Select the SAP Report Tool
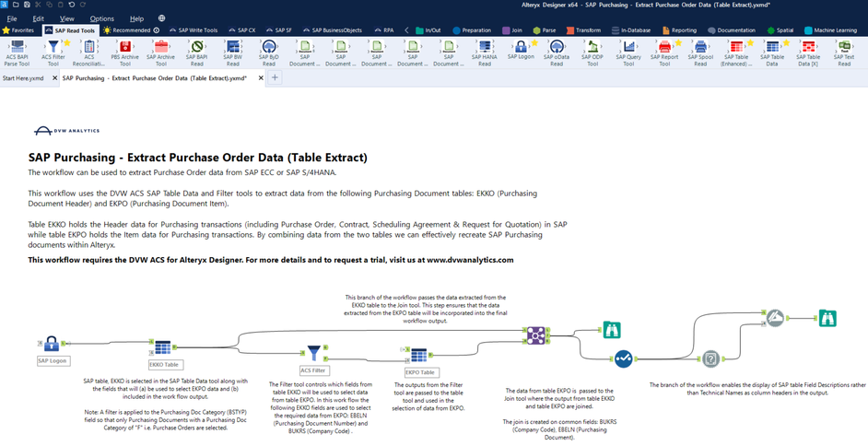868x446 pixels. pos(665,53)
